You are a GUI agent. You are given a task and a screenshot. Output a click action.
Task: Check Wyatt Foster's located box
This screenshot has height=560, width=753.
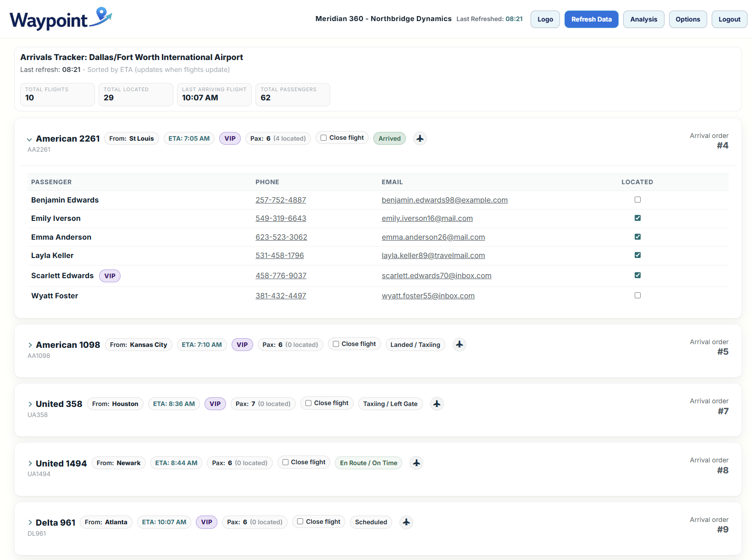pyautogui.click(x=637, y=296)
